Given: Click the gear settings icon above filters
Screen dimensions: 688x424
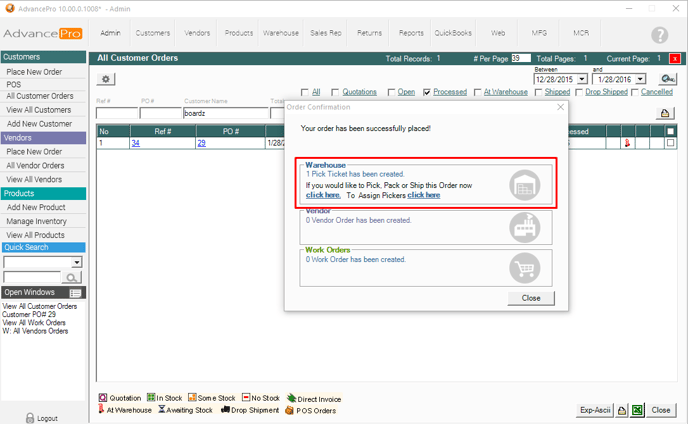Looking at the screenshot, I should pyautogui.click(x=105, y=79).
